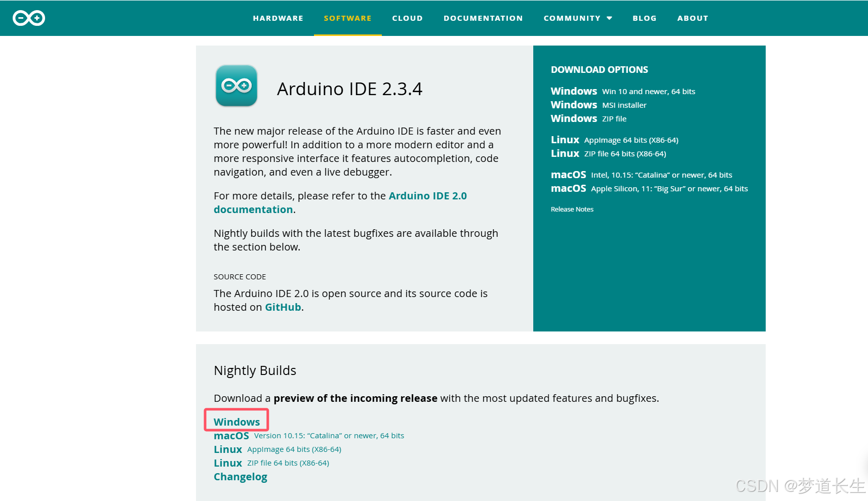
Task: Download macOS Apple Silicon Big Sur build
Action: (x=649, y=188)
